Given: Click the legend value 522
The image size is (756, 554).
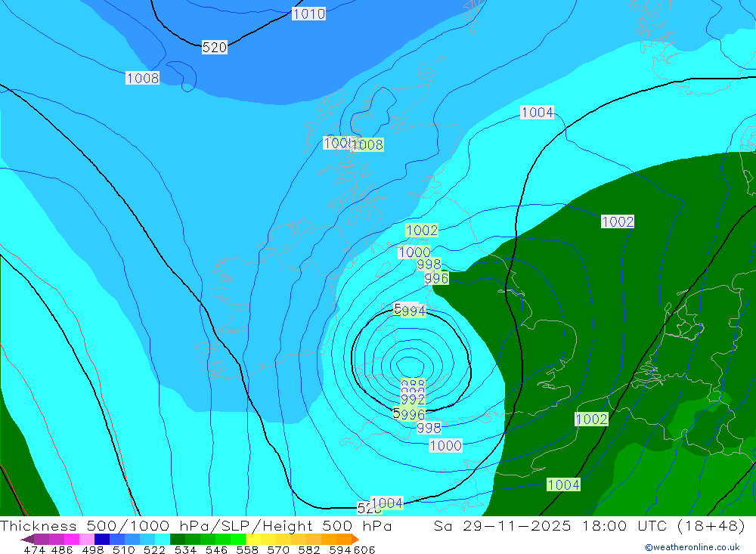Looking at the screenshot, I should (x=154, y=549).
